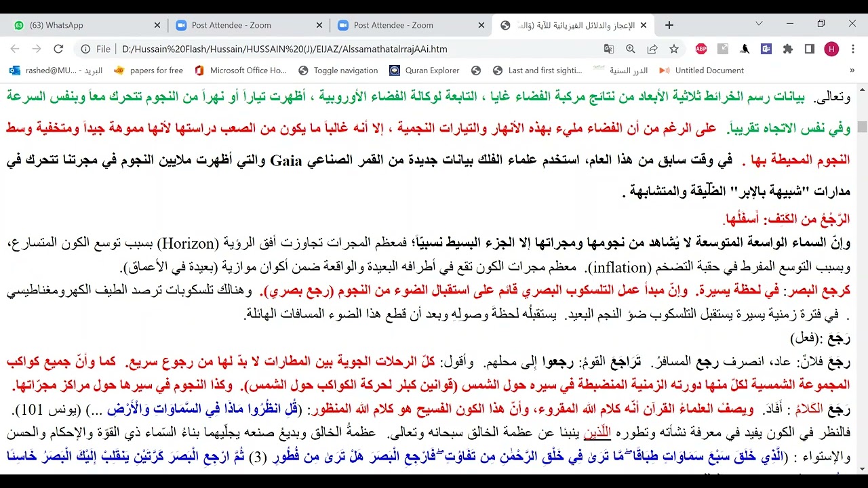
Task: Click the black bird extension icon
Action: coord(745,49)
